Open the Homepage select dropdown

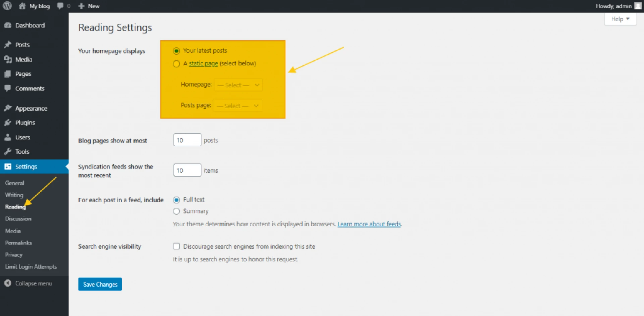pos(238,85)
